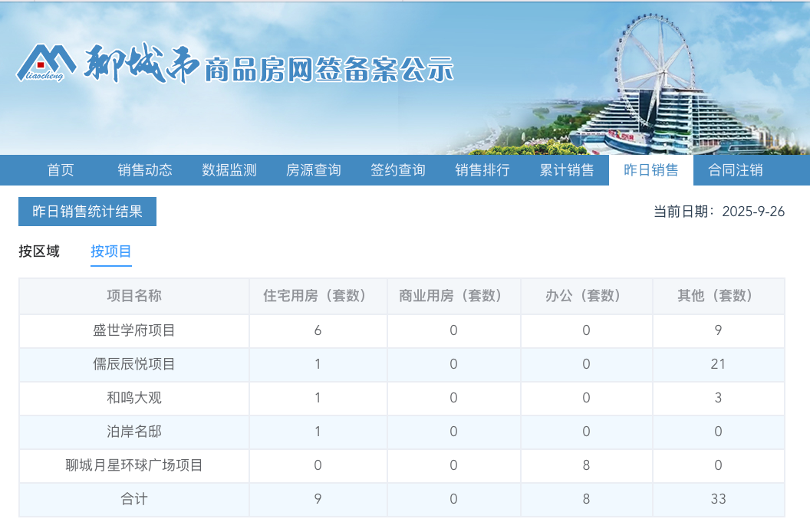Click the 聊城月星环球广场项目 row

click(133, 465)
